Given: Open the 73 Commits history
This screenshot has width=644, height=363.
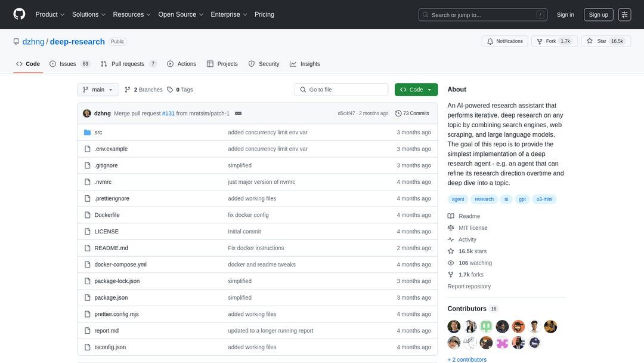Looking at the screenshot, I should [412, 113].
